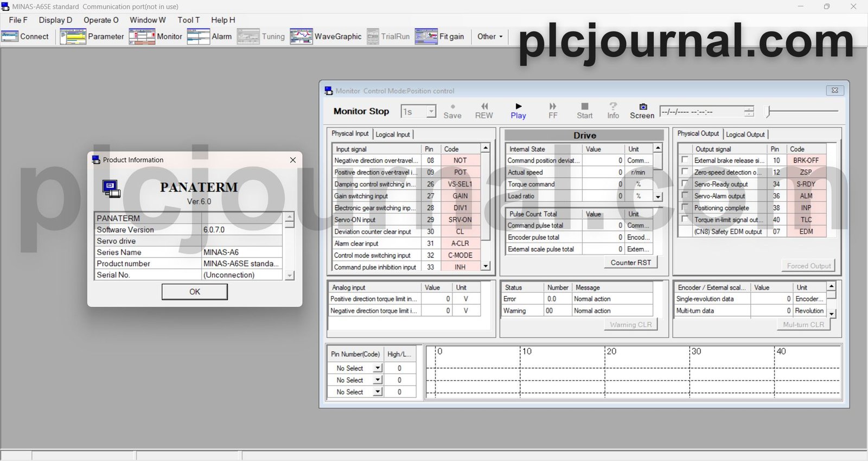Click the Warning CLR button

631,325
